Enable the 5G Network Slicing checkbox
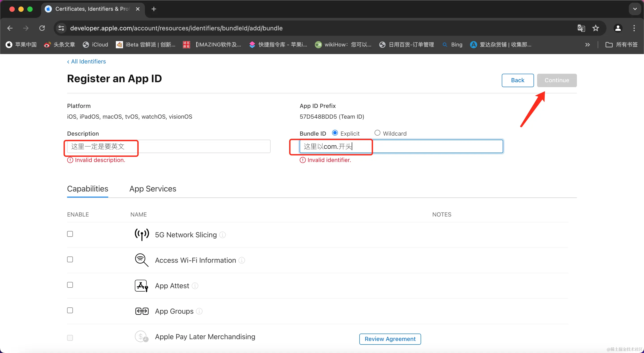The image size is (644, 353). pos(70,234)
